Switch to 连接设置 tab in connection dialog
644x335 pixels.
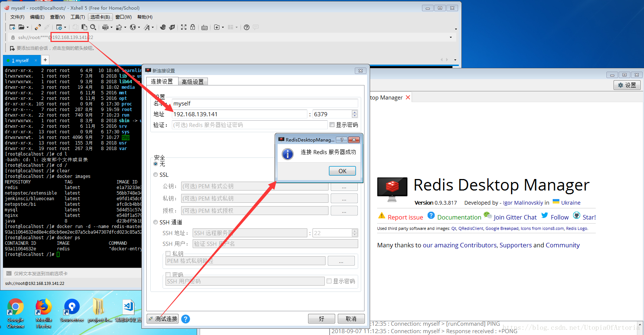(x=162, y=81)
